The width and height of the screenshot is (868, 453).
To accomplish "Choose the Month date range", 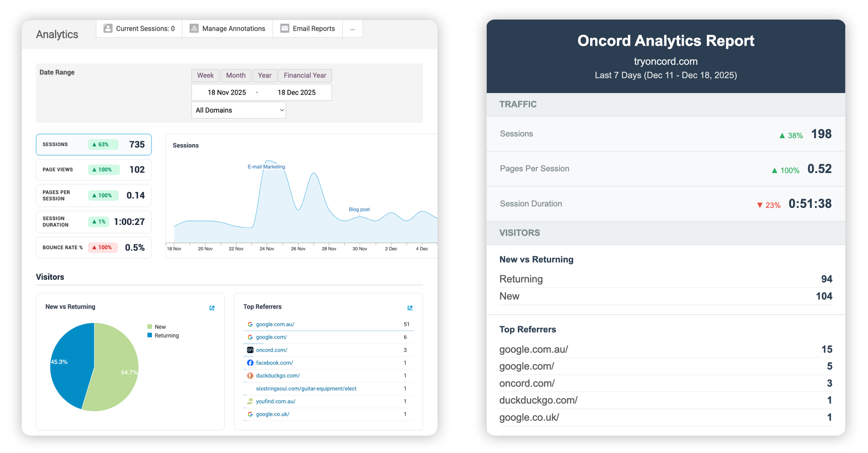I will 236,76.
